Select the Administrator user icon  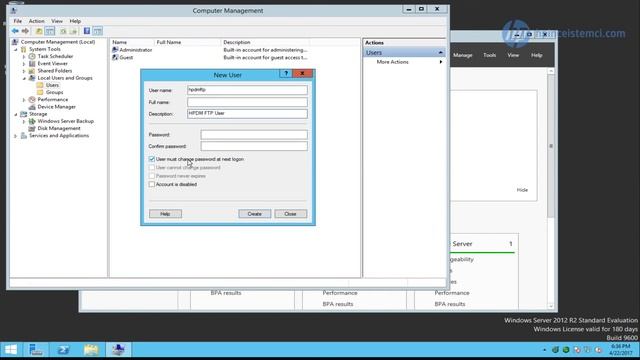tap(115, 50)
